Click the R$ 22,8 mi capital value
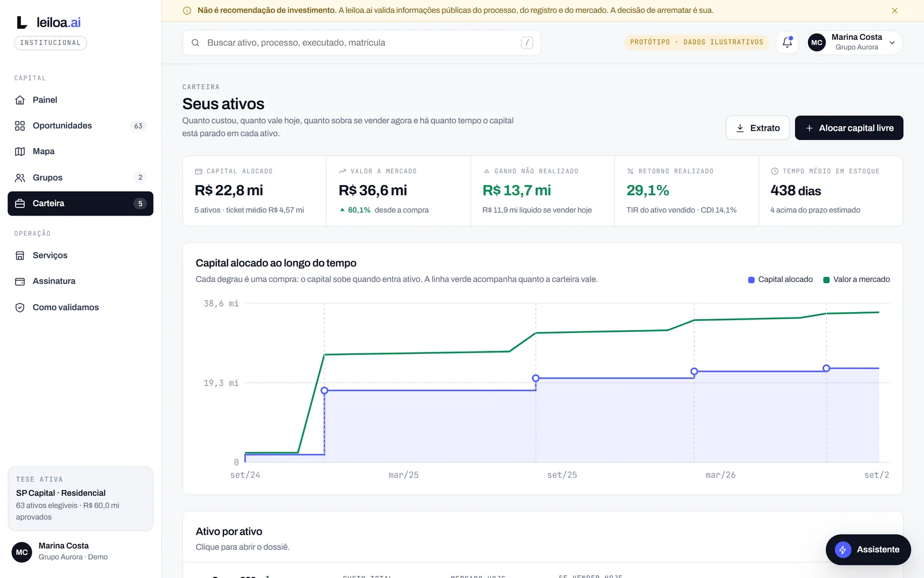924x578 pixels. (x=229, y=190)
